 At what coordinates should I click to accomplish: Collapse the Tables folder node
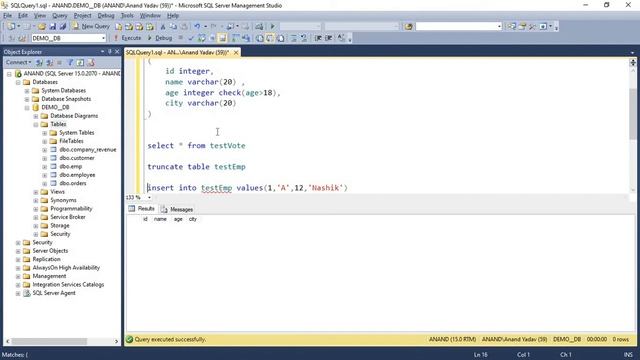tap(36, 124)
